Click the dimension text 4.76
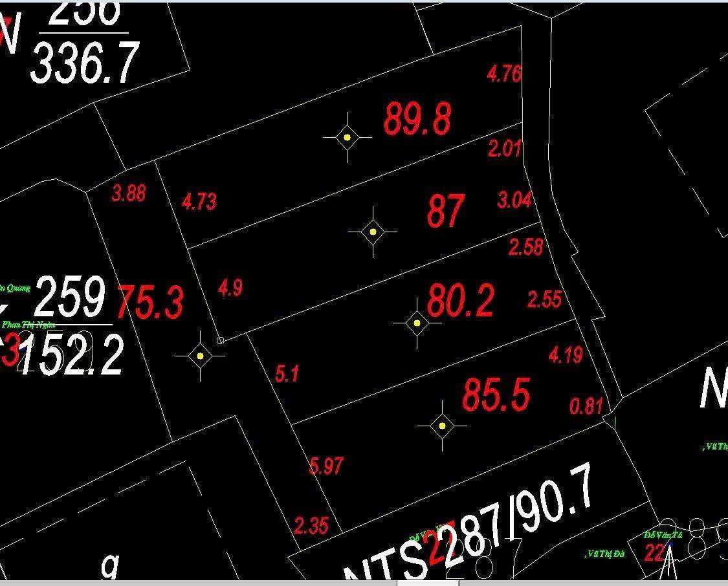Viewport: 728px width, 586px height. (x=504, y=73)
